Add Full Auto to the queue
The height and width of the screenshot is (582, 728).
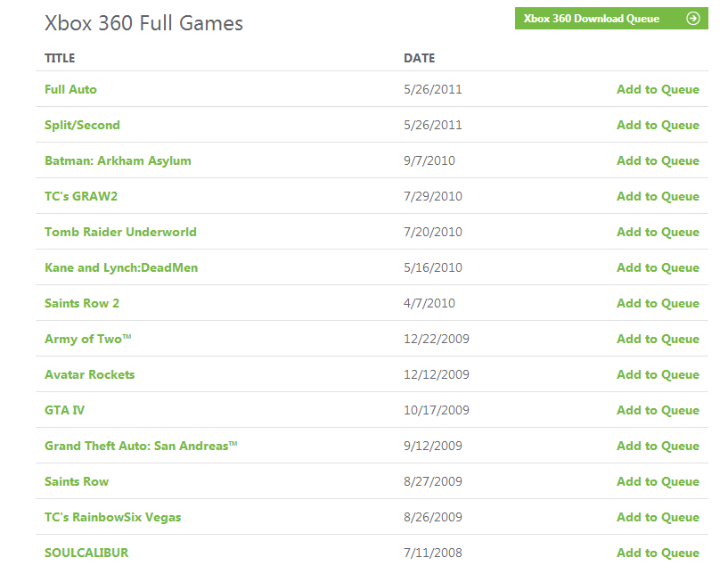point(658,89)
